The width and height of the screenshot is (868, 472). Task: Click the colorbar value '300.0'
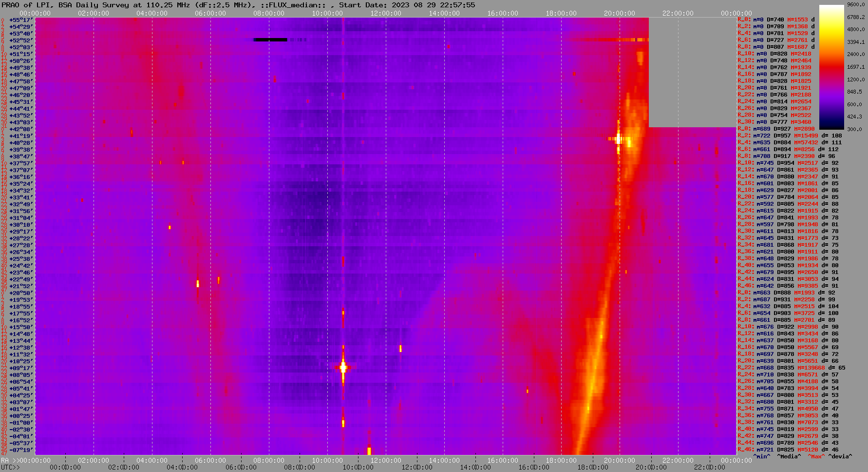point(854,129)
